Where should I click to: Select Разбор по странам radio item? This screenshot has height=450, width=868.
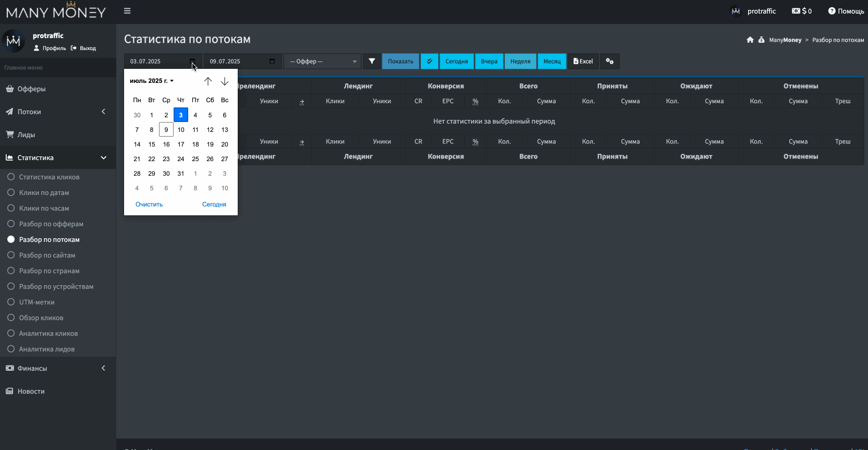[x=58, y=271]
